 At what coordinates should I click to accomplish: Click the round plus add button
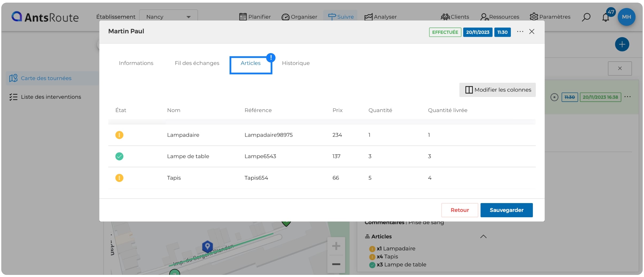(x=622, y=44)
